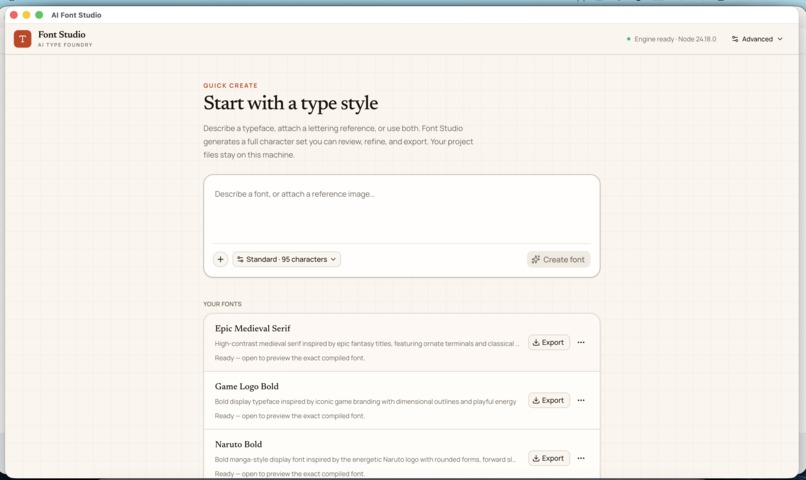Open more options for Game Logo Bold

coord(581,400)
